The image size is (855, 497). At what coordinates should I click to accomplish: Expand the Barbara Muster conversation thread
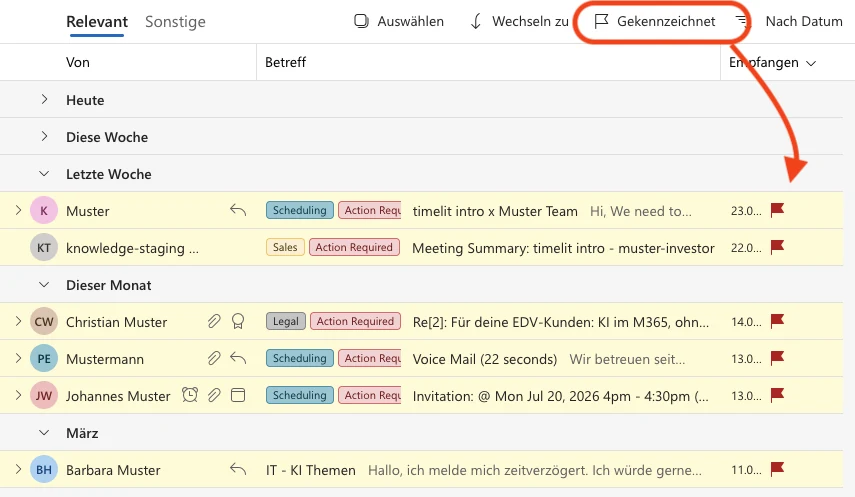pos(18,469)
